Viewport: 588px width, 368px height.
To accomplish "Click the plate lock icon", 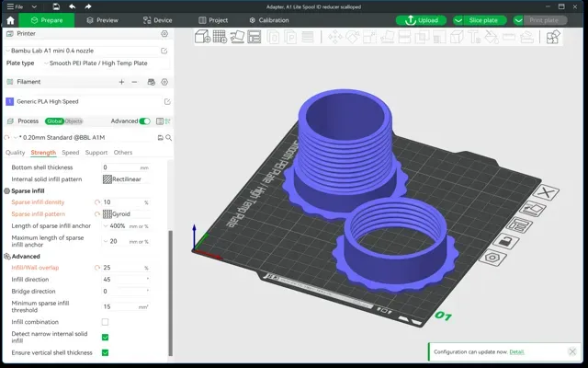I will click(x=505, y=241).
